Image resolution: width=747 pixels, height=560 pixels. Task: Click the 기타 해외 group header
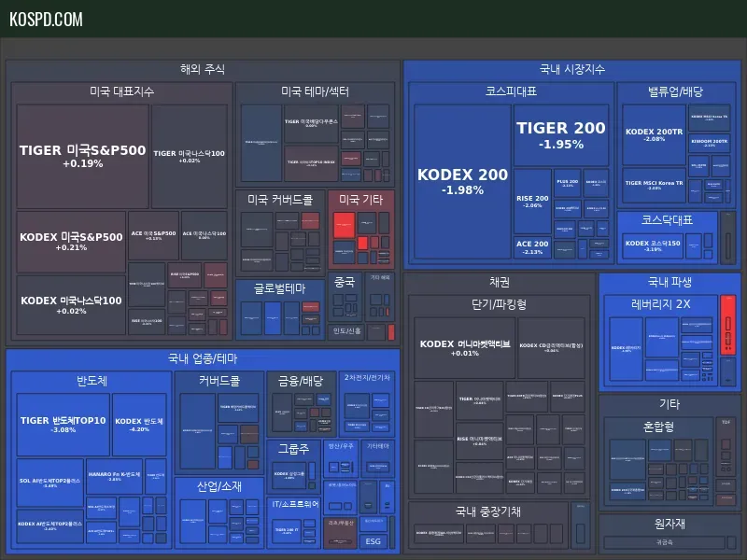(x=380, y=277)
